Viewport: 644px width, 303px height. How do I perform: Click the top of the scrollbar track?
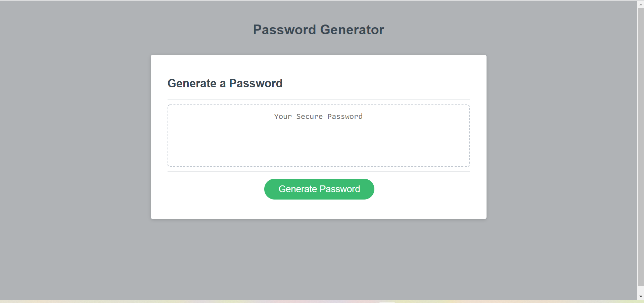(x=641, y=9)
